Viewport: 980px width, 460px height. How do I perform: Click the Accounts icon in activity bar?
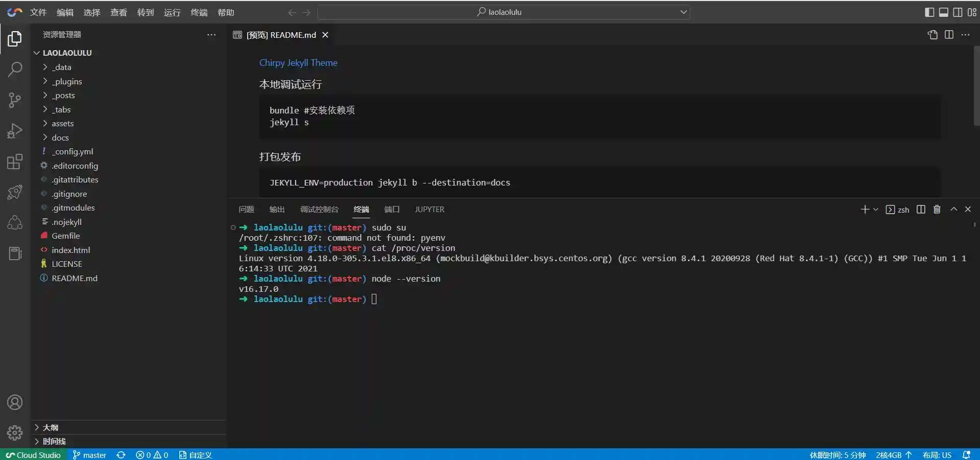(15, 402)
